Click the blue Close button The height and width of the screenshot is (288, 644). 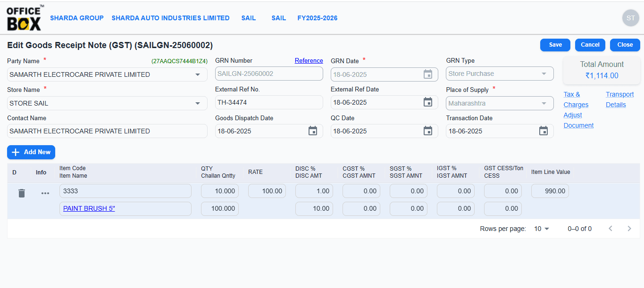point(625,45)
